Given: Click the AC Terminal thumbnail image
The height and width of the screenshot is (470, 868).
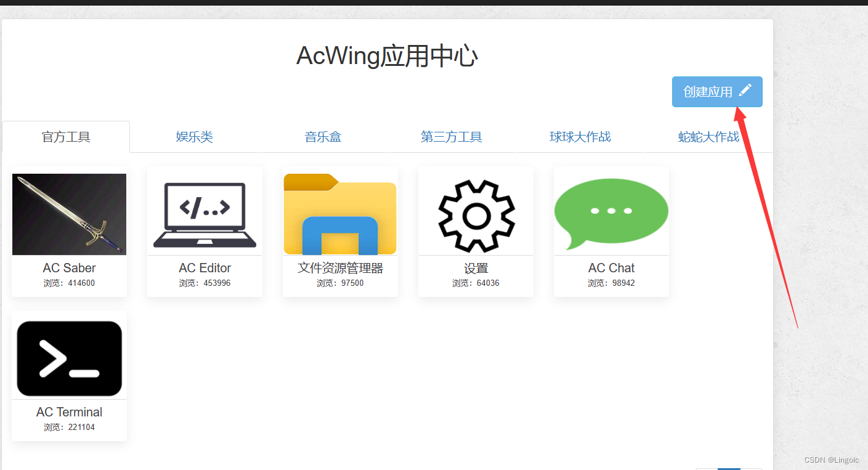Looking at the screenshot, I should pyautogui.click(x=69, y=358).
